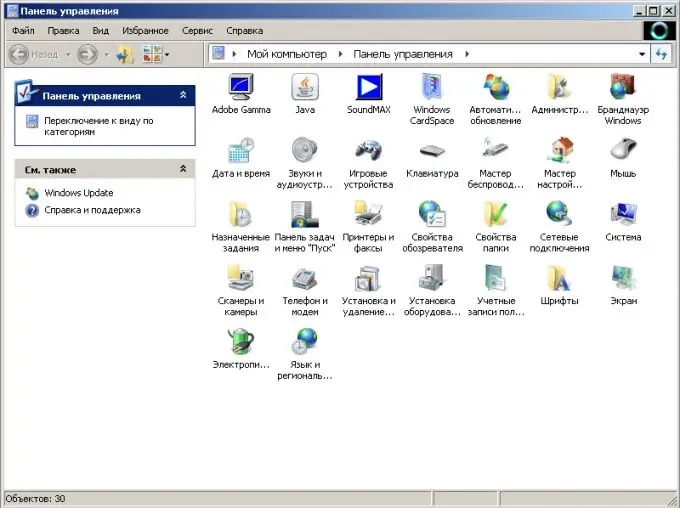Image resolution: width=680 pixels, height=508 pixels.
Task: Collapse the Панель управления sidebar section
Action: (x=183, y=95)
